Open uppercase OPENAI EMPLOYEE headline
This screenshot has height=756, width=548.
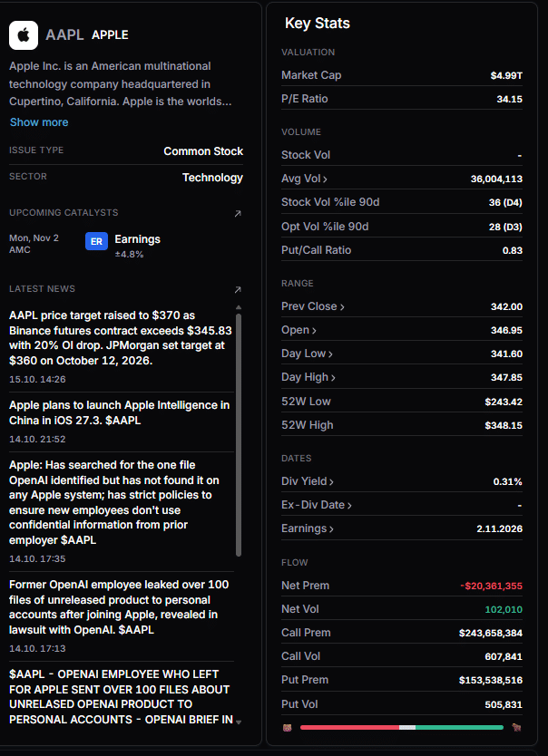click(x=121, y=697)
